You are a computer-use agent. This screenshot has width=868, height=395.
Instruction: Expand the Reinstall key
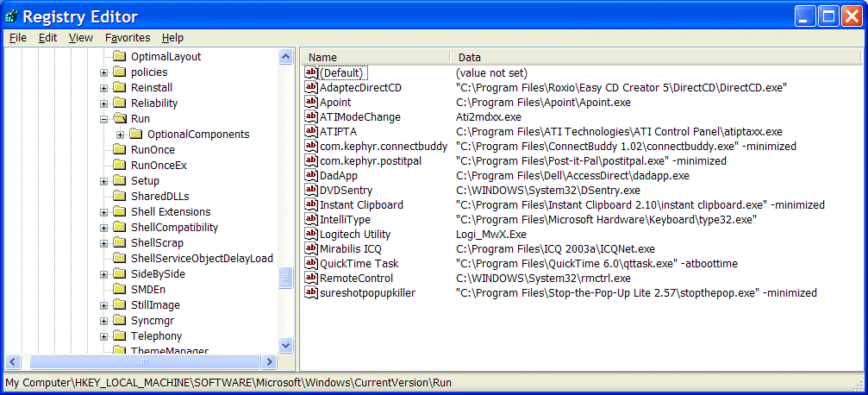click(x=103, y=88)
